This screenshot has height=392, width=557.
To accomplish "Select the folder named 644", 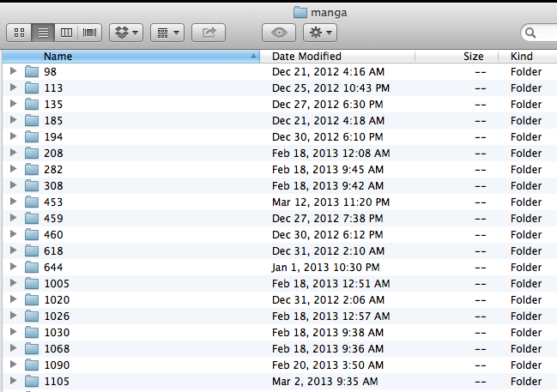I will (x=53, y=267).
